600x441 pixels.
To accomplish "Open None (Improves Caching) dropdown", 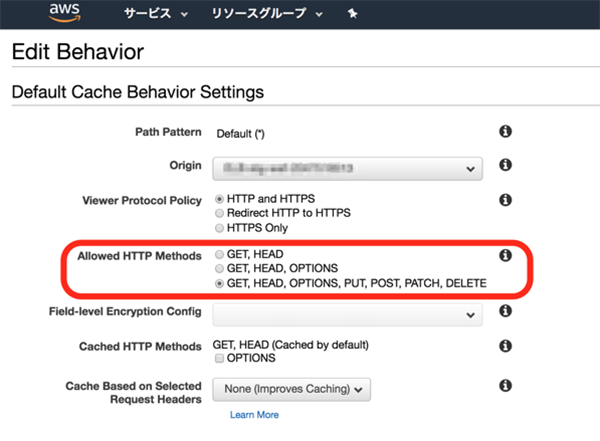I will (291, 388).
